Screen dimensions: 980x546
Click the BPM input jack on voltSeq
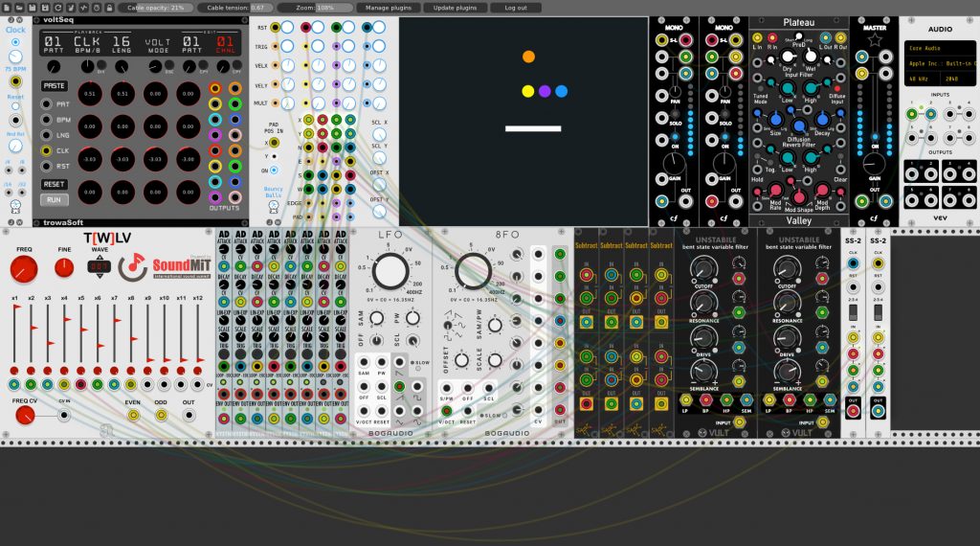pyautogui.click(x=46, y=120)
